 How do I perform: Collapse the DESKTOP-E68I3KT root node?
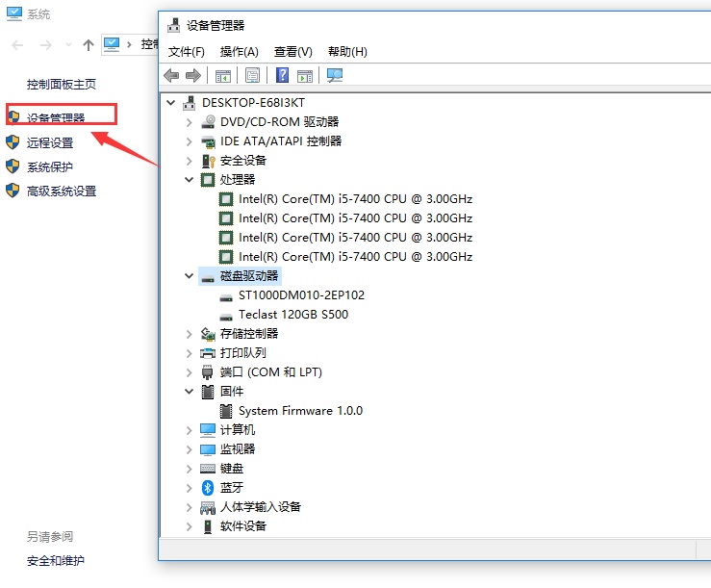pos(171,103)
